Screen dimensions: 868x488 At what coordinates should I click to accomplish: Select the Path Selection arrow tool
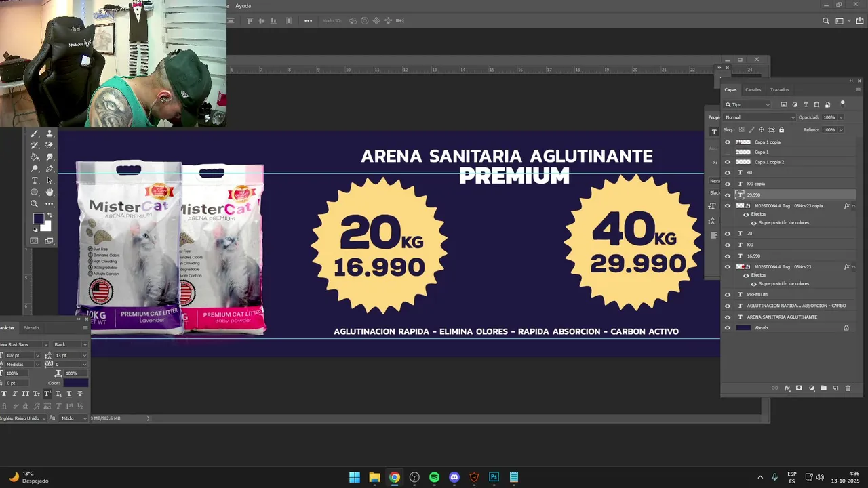(x=50, y=180)
